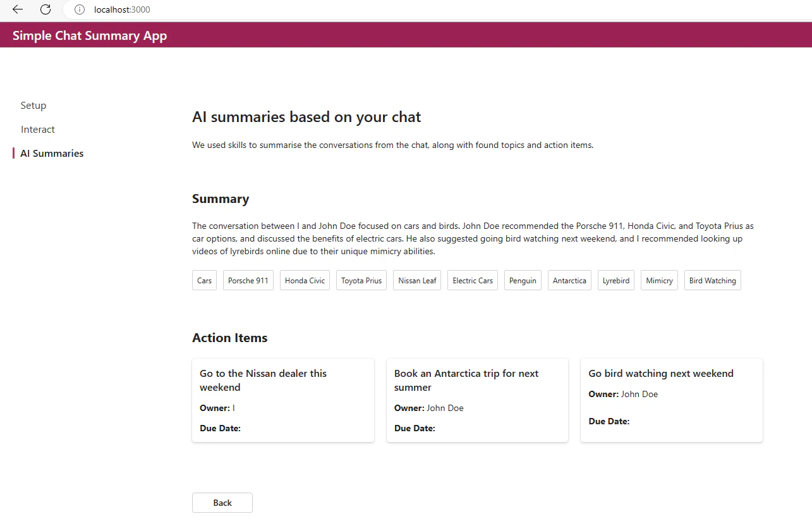Select the Antarctica tag
Screen dimensions: 812x528
click(569, 281)
